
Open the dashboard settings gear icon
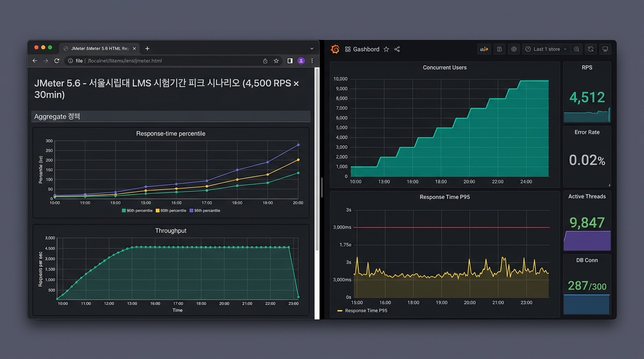[514, 49]
